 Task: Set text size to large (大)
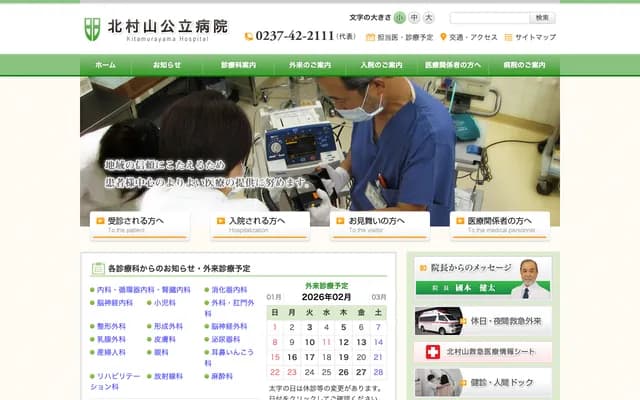pos(429,18)
